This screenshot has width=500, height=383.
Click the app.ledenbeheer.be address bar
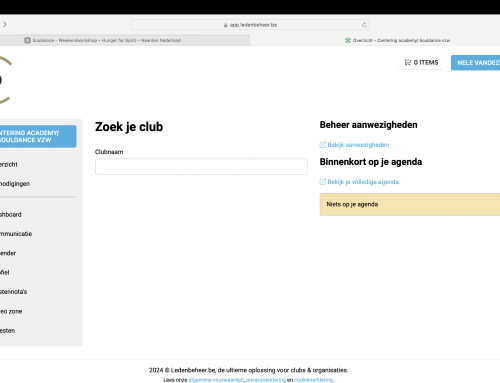pos(250,25)
